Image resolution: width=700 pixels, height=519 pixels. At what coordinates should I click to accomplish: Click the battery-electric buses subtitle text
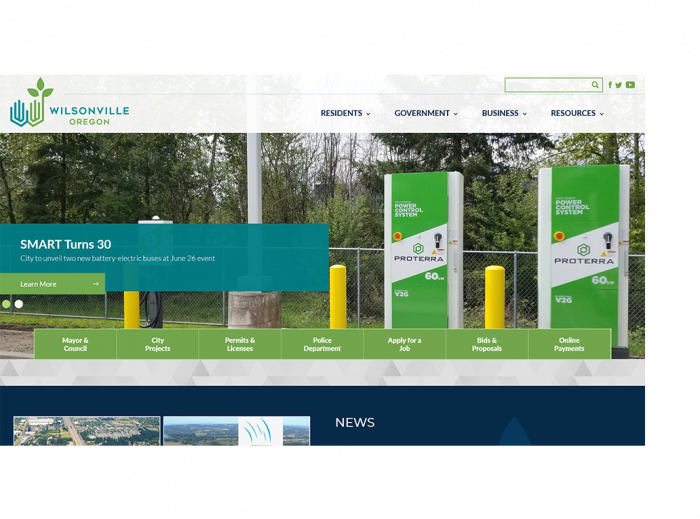(117, 258)
